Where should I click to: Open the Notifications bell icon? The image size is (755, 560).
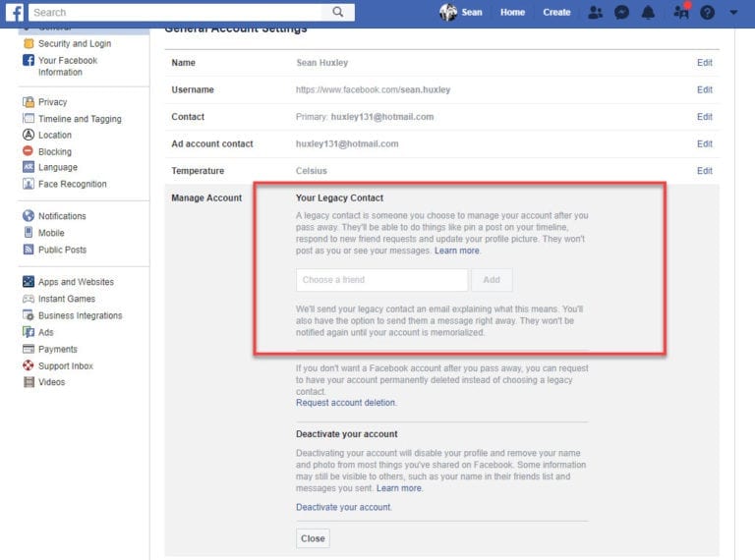click(648, 12)
